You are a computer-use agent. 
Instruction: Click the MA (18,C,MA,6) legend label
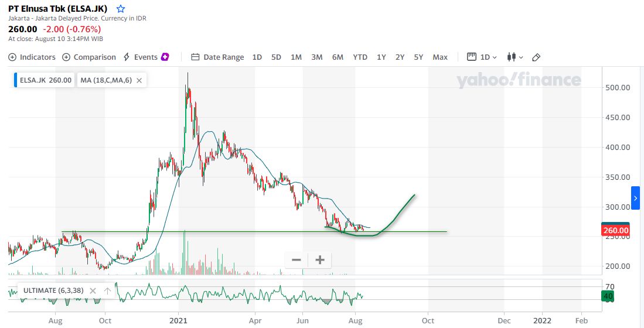click(106, 80)
